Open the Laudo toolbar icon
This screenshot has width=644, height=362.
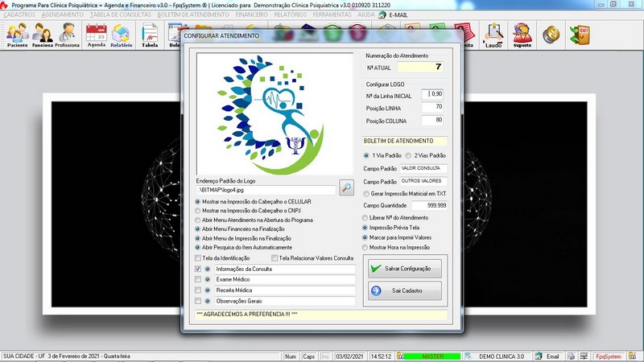pyautogui.click(x=494, y=35)
